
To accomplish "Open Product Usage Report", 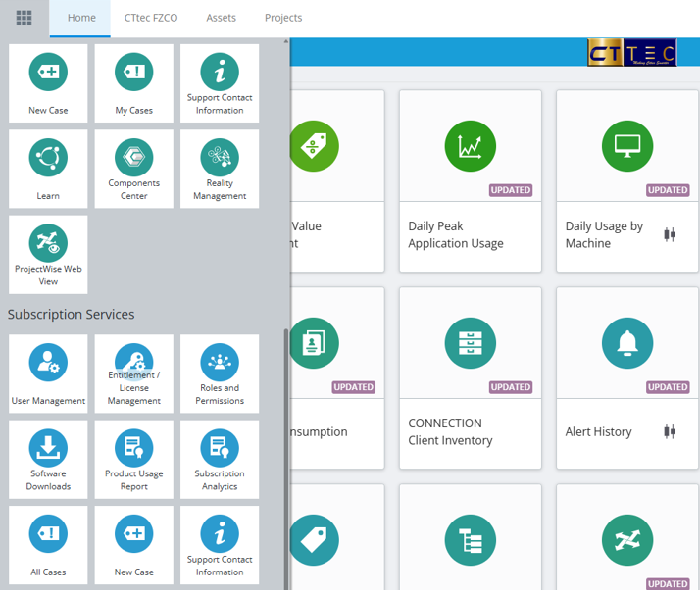I will point(133,460).
